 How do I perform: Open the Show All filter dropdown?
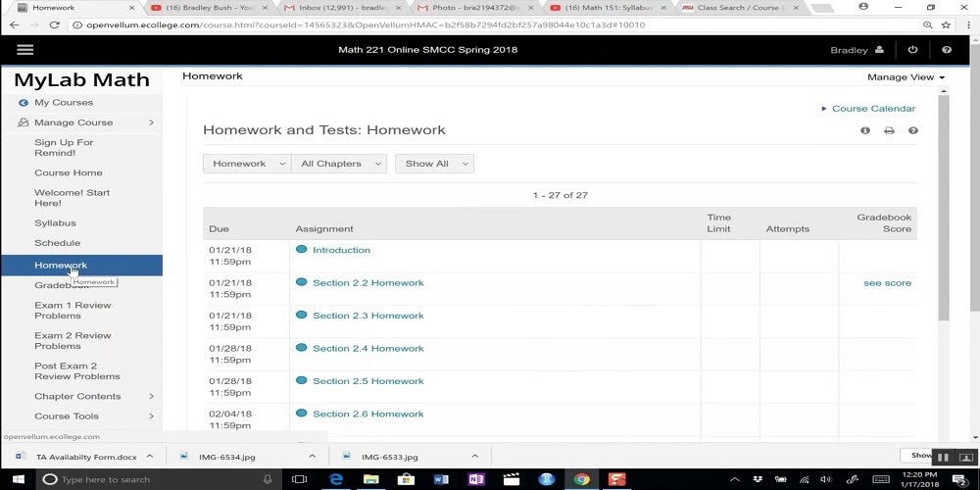[434, 164]
